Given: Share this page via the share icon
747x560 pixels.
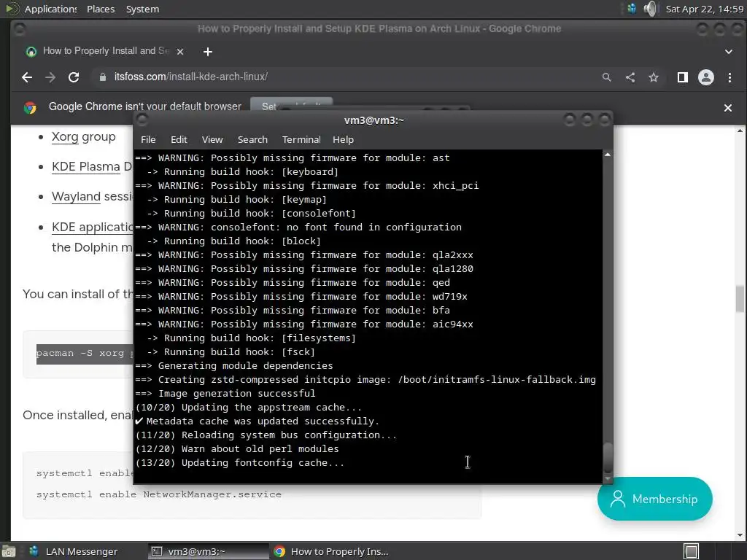Looking at the screenshot, I should (630, 77).
